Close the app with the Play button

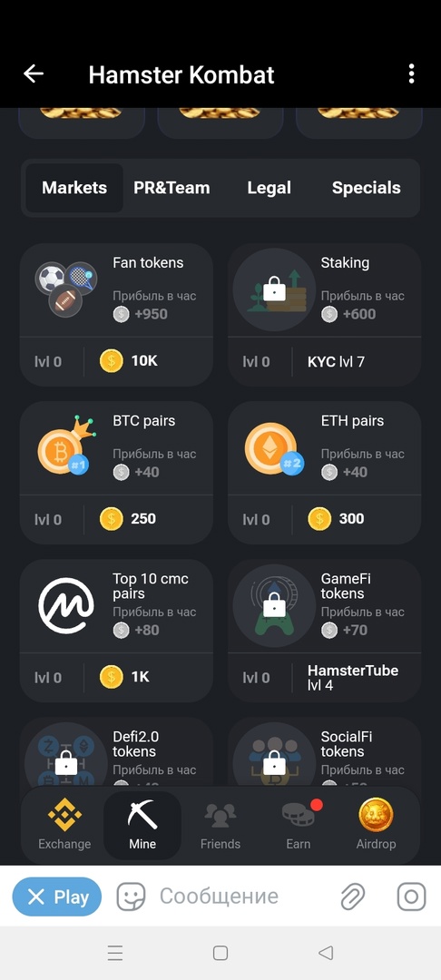click(57, 897)
